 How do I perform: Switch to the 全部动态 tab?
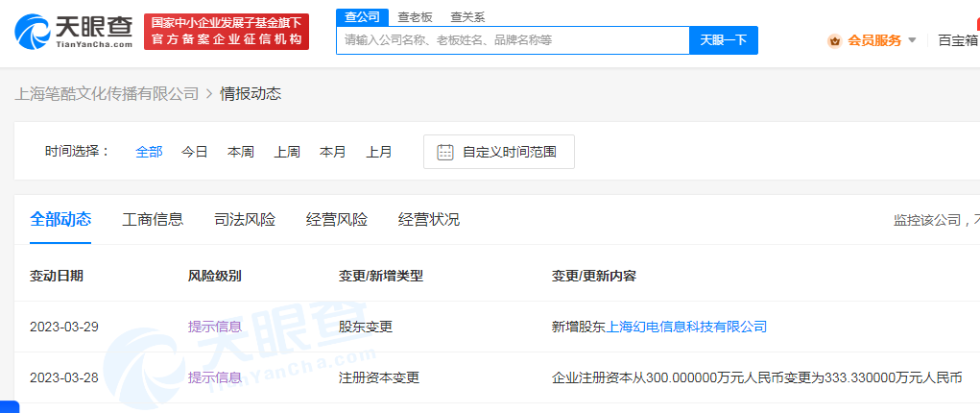pyautogui.click(x=60, y=220)
